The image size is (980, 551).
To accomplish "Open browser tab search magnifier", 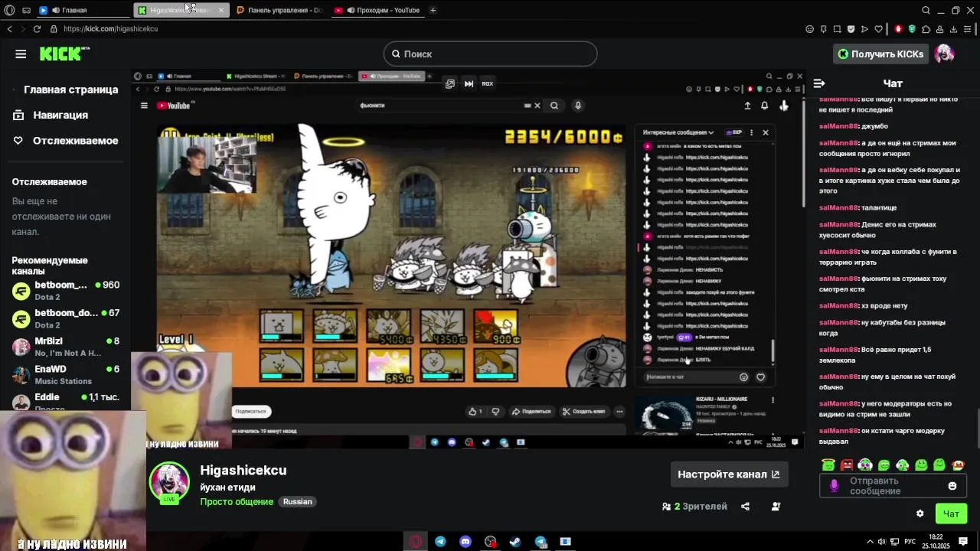I will [926, 10].
